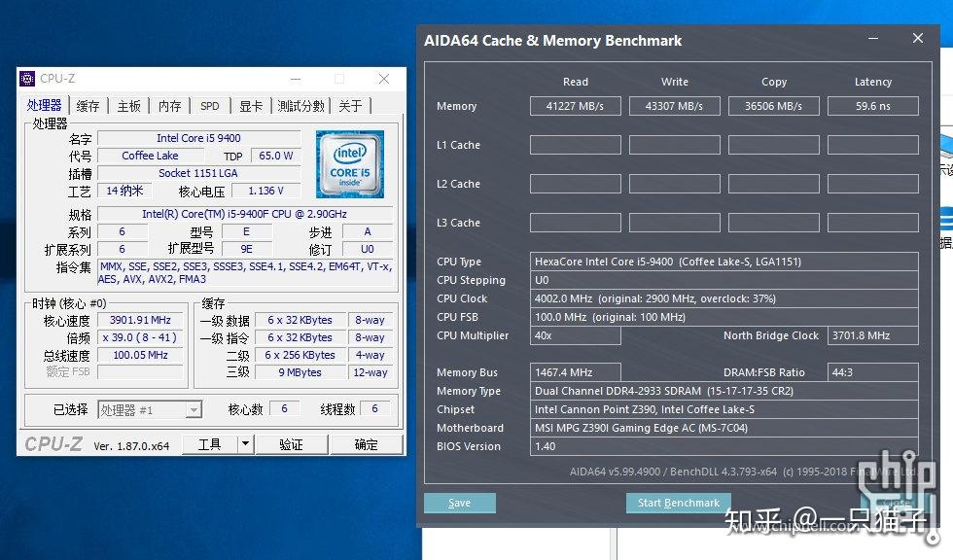Click the 核心电压 value 1.136 V
The image size is (953, 560).
(265, 191)
